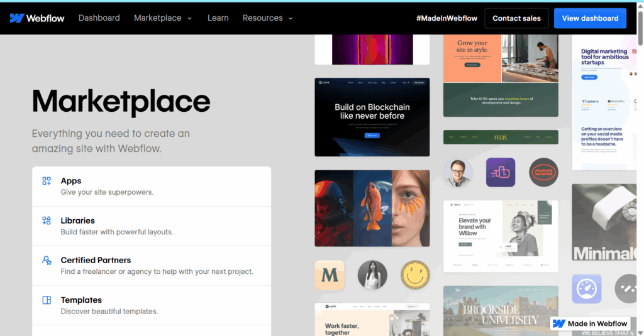This screenshot has height=336, width=644.
Task: Go to the Learn menu item
Action: (x=218, y=18)
